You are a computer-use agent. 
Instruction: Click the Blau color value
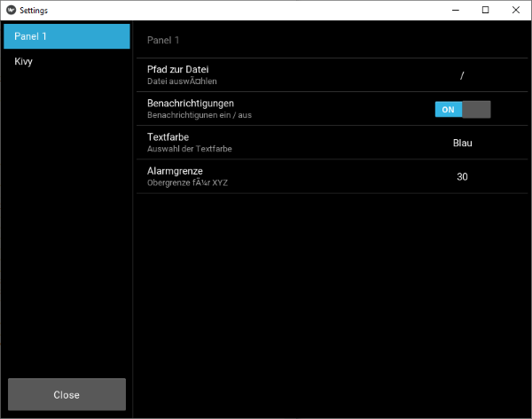click(x=463, y=143)
